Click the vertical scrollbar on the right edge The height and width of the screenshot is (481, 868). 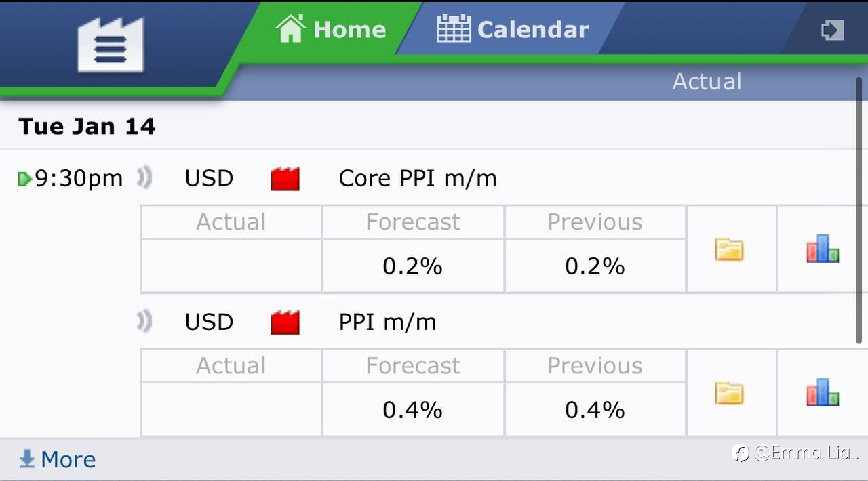pyautogui.click(x=859, y=210)
